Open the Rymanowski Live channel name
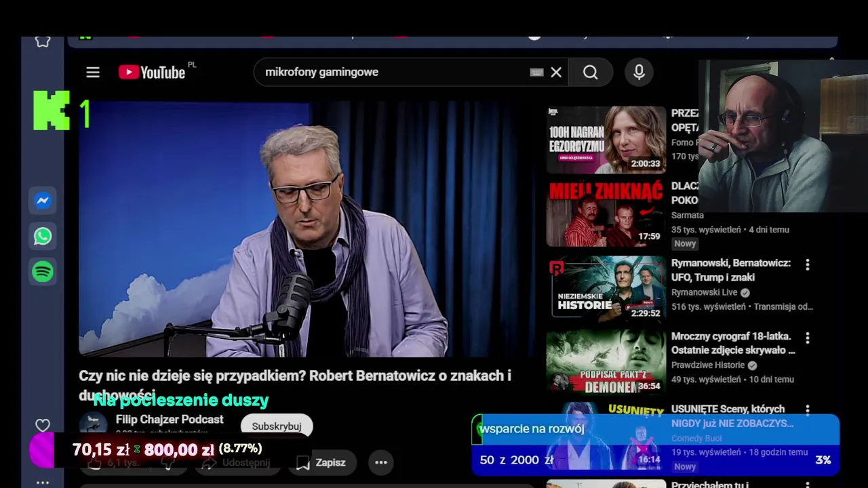This screenshot has height=488, width=868. [x=704, y=292]
